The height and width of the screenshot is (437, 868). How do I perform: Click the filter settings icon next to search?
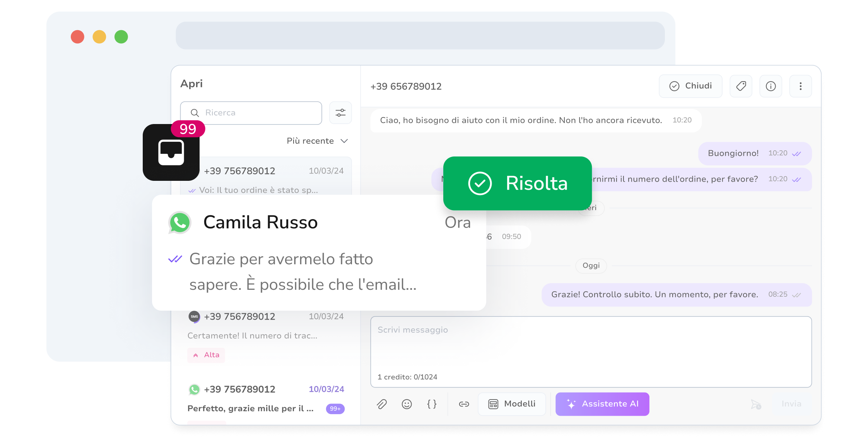340,113
